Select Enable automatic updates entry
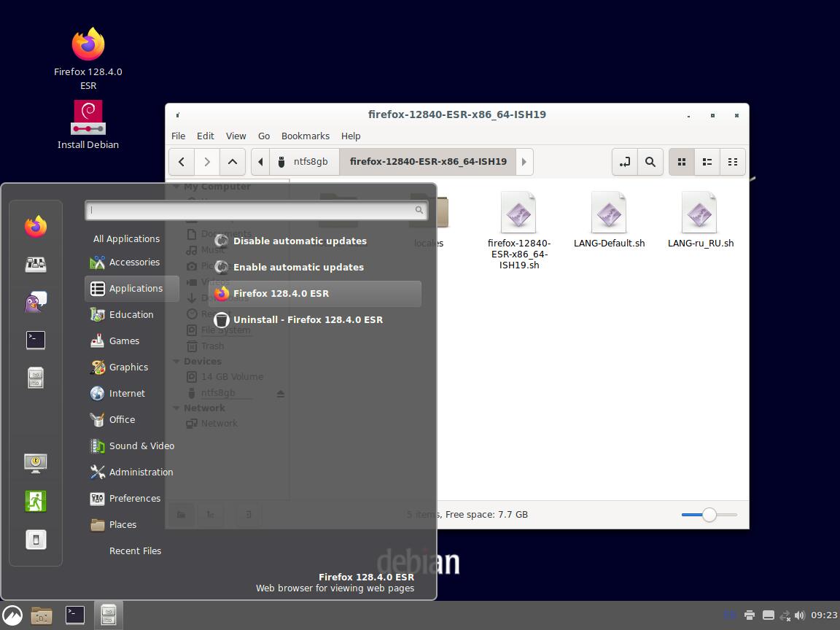Image resolution: width=840 pixels, height=630 pixels. (315, 268)
